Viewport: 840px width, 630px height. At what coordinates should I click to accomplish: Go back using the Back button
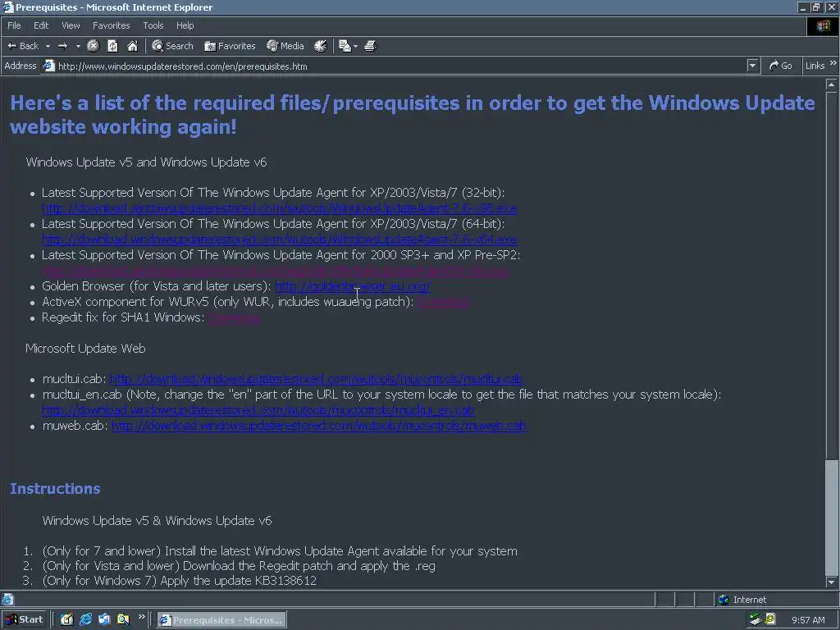point(22,46)
